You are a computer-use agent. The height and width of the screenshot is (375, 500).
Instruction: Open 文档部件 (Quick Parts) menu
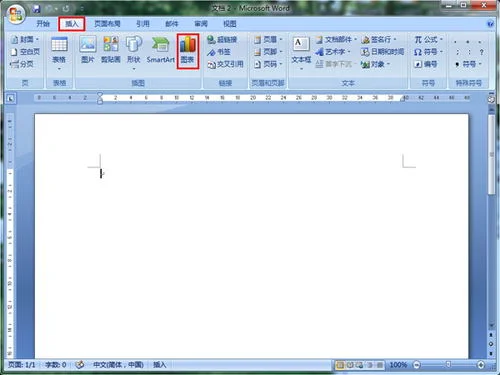click(336, 39)
